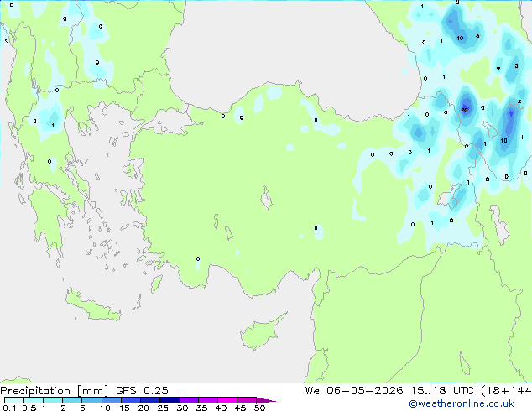Click the "15" legend scale label
The image size is (532, 411).
pyautogui.click(x=124, y=408)
